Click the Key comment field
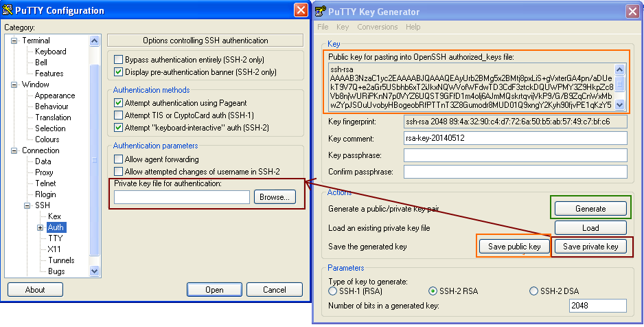 [x=516, y=138]
